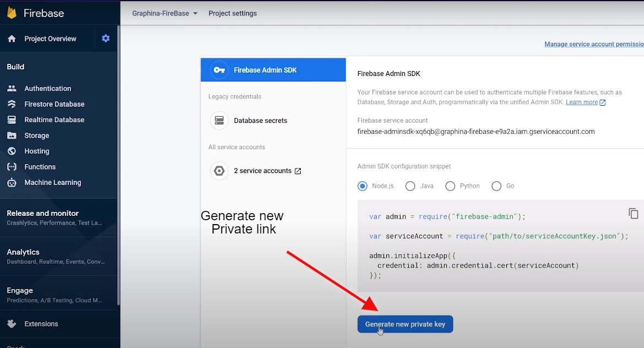Click the Firebase flame logo
This screenshot has height=348, width=644.
pos(12,13)
